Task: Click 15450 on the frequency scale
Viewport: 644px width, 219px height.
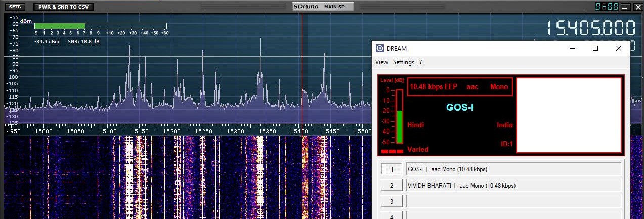Action: click(x=331, y=132)
